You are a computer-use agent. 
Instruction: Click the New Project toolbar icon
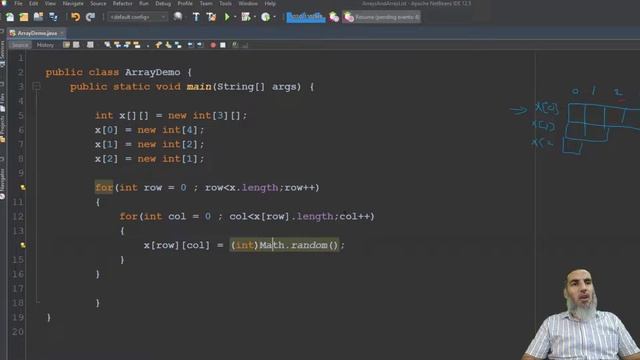point(24,17)
